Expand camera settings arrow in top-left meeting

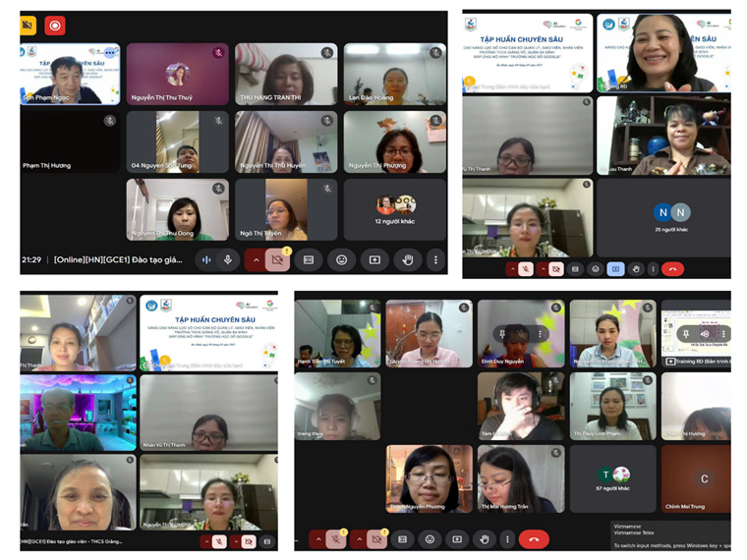point(256,259)
